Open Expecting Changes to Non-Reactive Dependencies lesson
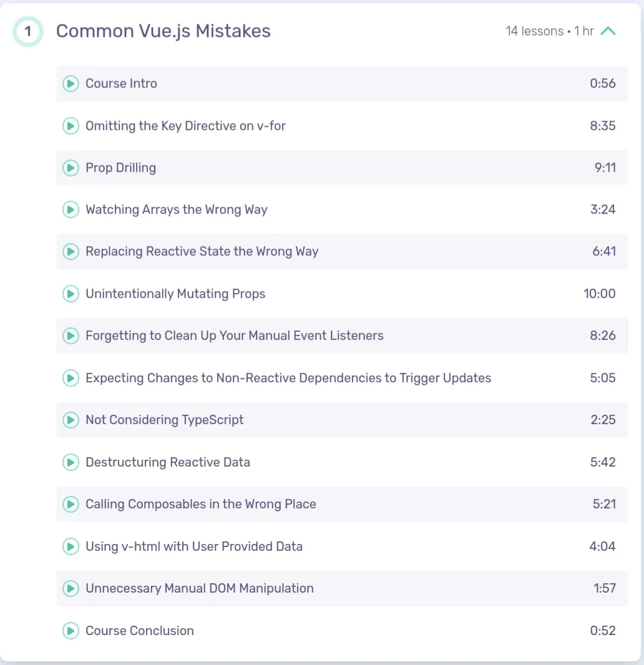This screenshot has height=665, width=644. (x=342, y=378)
